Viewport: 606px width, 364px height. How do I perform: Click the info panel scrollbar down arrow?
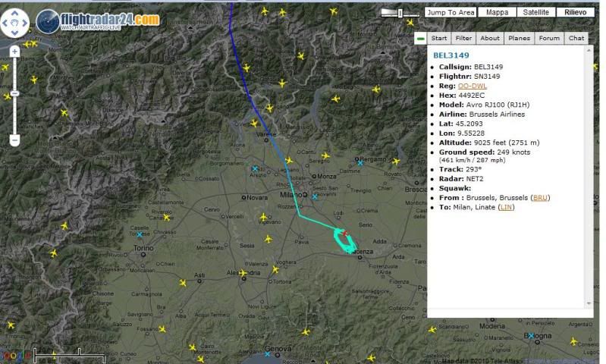click(x=589, y=304)
